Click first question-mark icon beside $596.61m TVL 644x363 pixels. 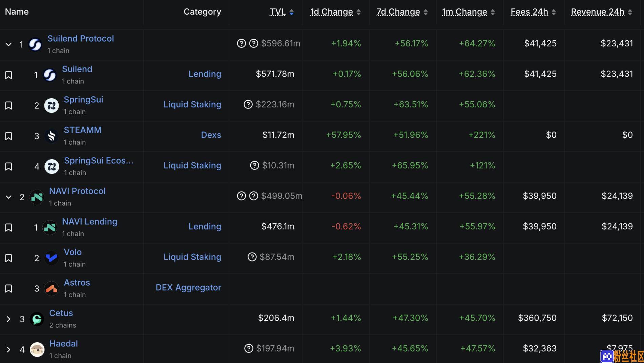click(x=241, y=43)
